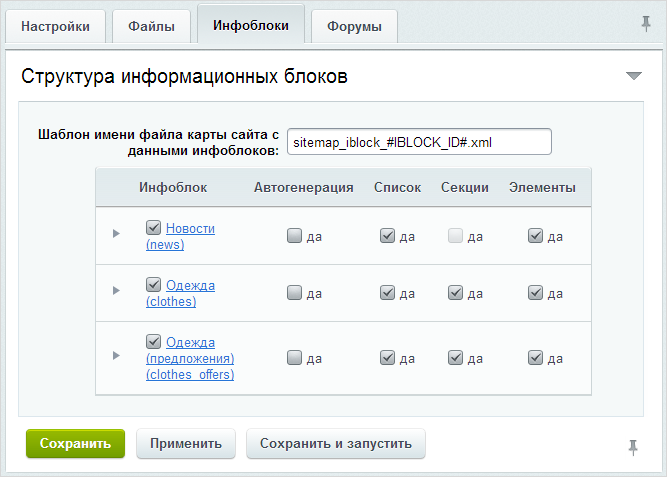667x477 pixels.
Task: Expand the Одежда предложения (clothes_offers) row
Action: coord(116,355)
